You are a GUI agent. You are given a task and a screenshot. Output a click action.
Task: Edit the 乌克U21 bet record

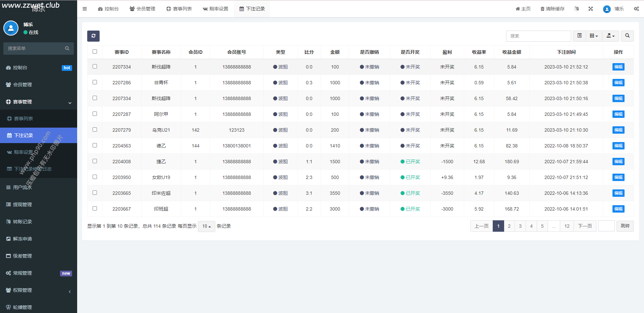pyautogui.click(x=618, y=130)
